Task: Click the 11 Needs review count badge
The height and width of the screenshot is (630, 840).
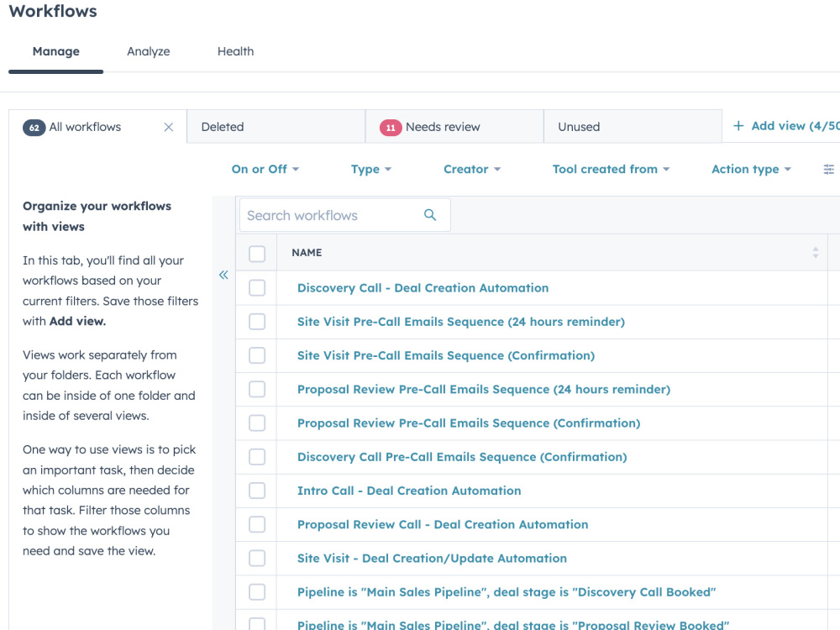Action: 391,128
